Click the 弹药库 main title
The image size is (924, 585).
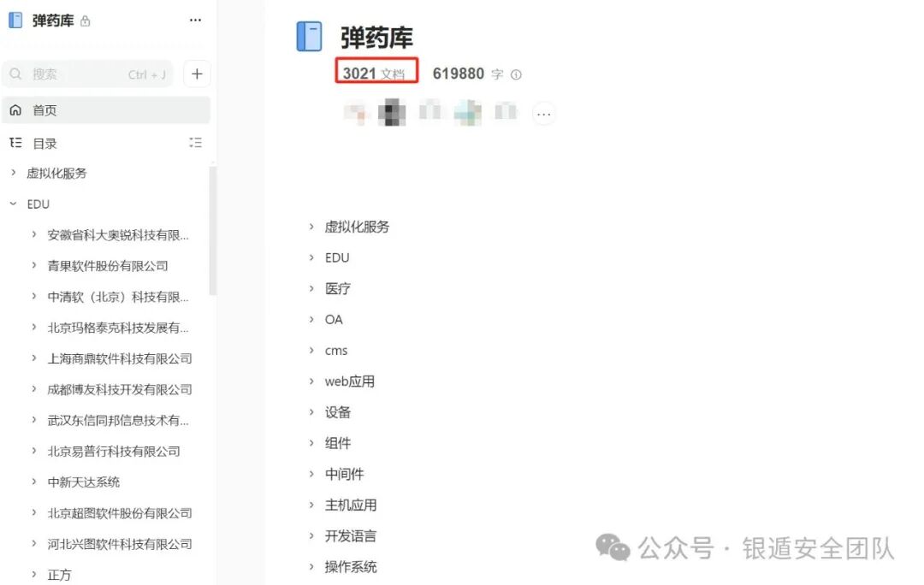(x=376, y=38)
